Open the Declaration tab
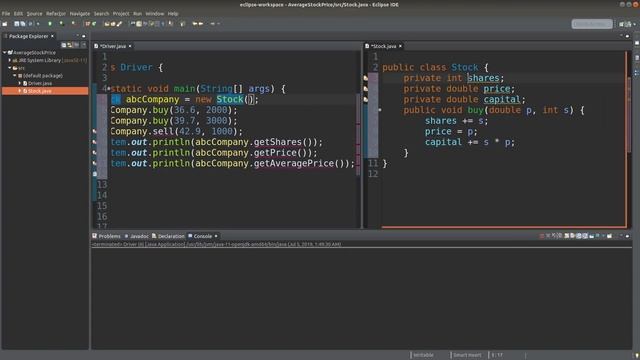 click(168, 236)
